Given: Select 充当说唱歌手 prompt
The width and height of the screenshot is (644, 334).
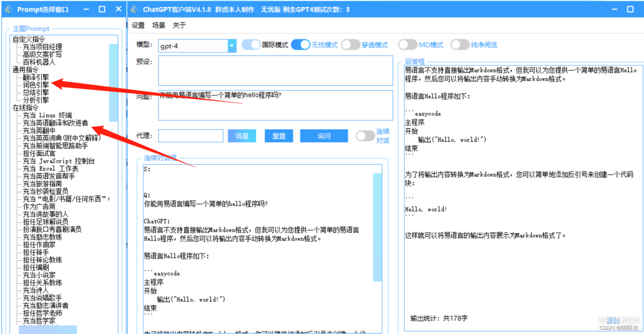Looking at the screenshot, I should [x=42, y=298].
